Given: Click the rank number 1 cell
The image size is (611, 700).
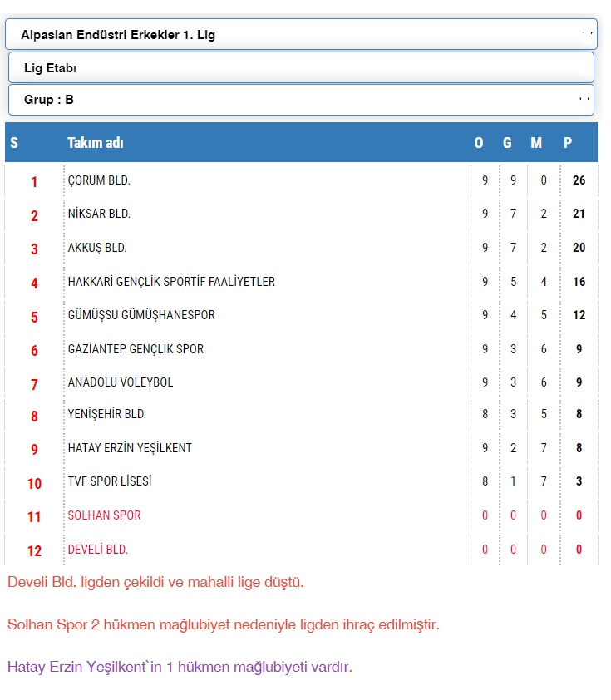Looking at the screenshot, I should click(x=34, y=181).
